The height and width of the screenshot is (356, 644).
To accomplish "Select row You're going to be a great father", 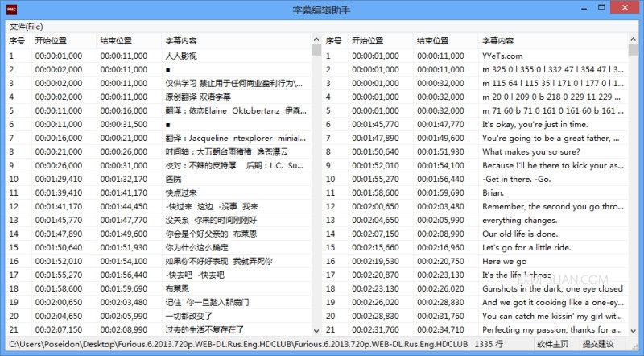I will [475, 138].
